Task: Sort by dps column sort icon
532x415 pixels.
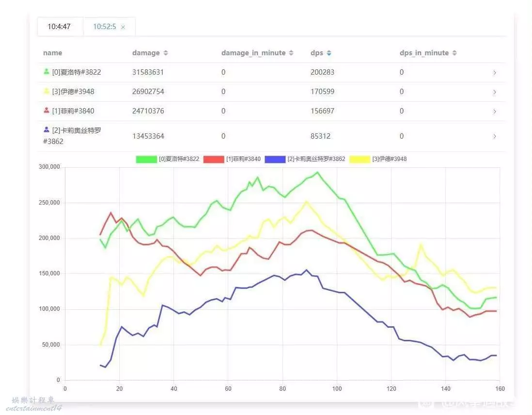Action: pos(329,53)
